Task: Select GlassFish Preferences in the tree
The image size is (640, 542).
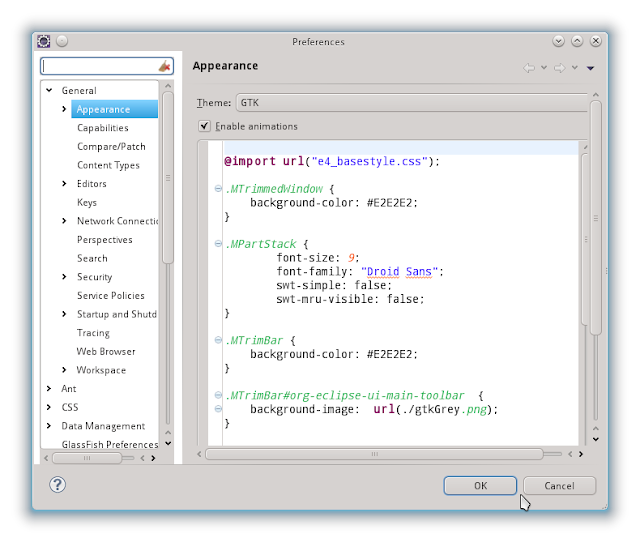Action: pyautogui.click(x=110, y=444)
